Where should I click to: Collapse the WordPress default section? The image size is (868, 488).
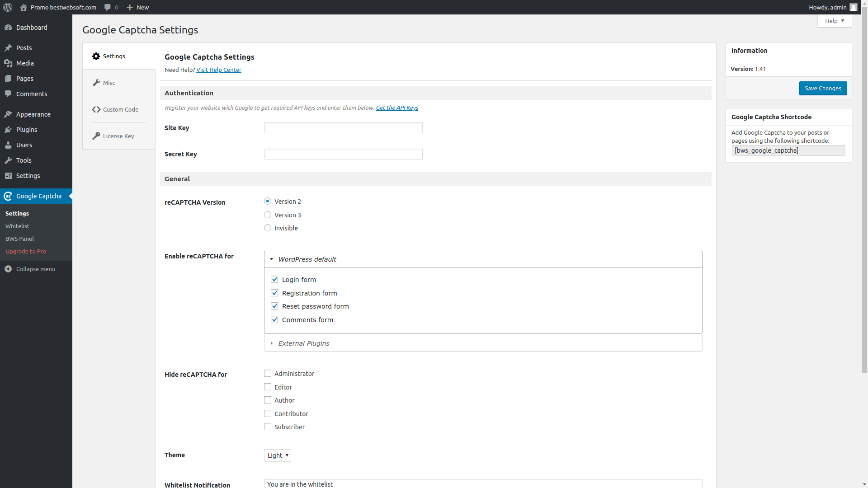coord(307,259)
